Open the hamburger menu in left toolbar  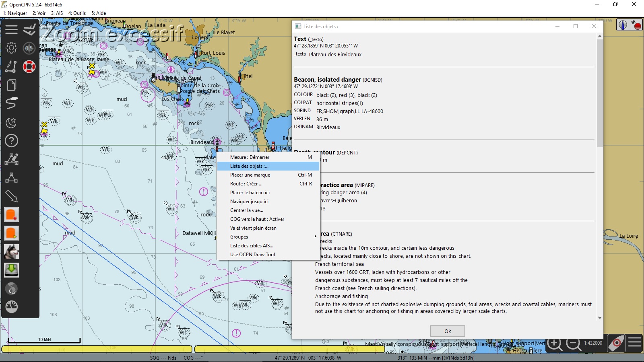pos(11,29)
